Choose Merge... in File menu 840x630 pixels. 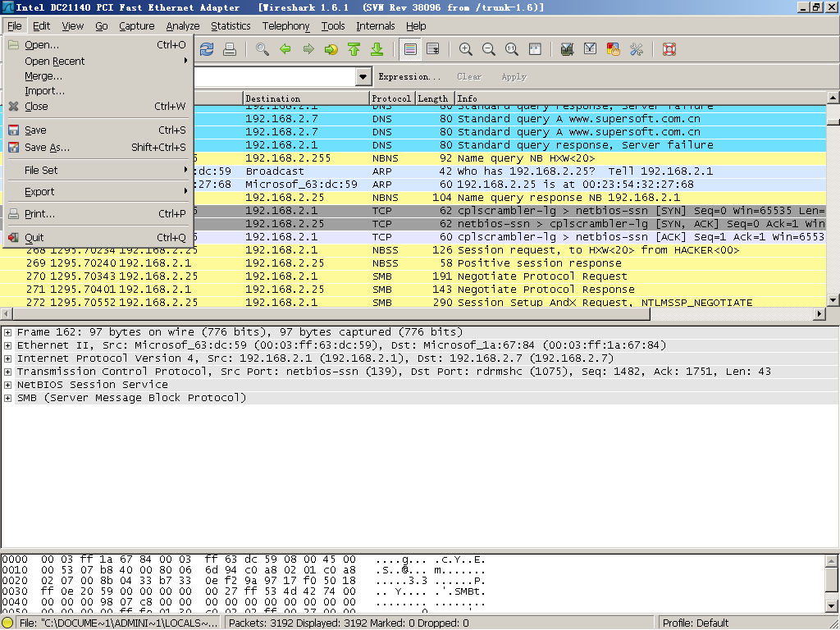[x=98, y=76]
